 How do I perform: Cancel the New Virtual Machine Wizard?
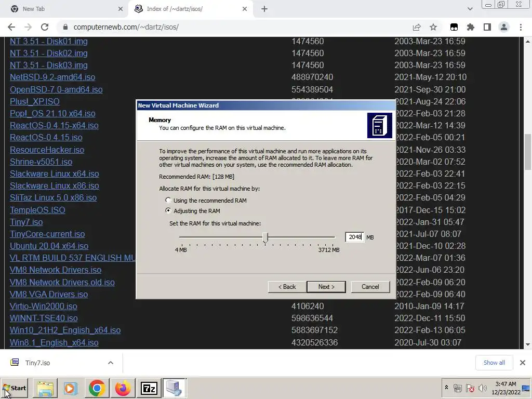370,287
